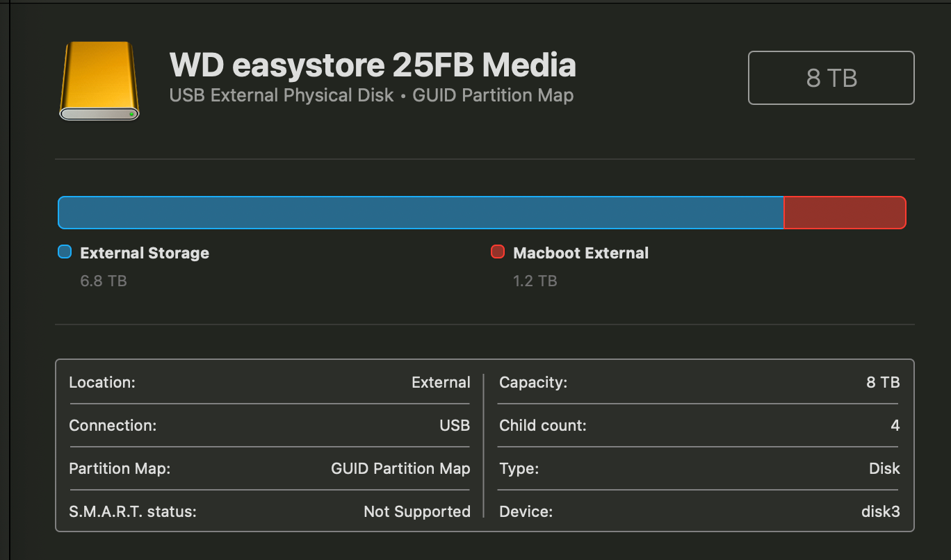Click the Device disk3 value
The image size is (951, 560).
tap(880, 511)
